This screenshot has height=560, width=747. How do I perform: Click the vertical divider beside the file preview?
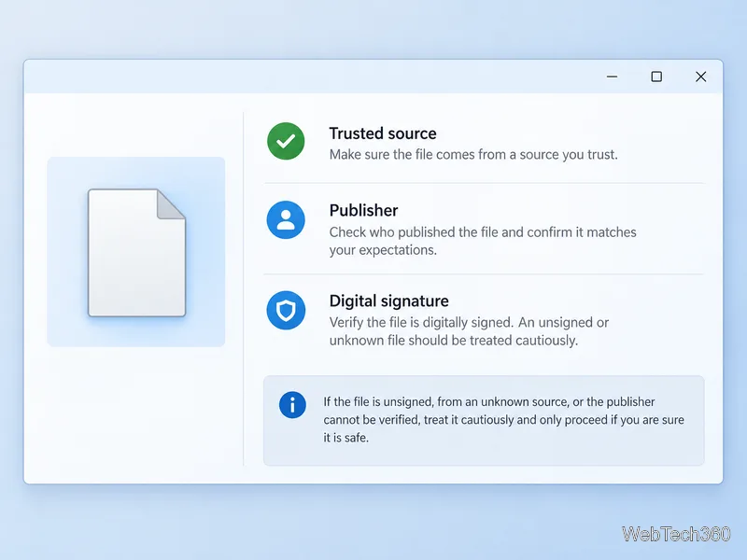point(244,288)
